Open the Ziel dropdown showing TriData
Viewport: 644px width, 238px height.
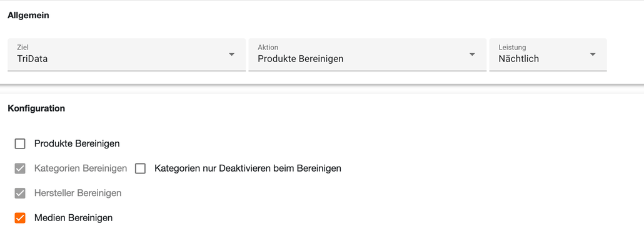click(x=126, y=54)
